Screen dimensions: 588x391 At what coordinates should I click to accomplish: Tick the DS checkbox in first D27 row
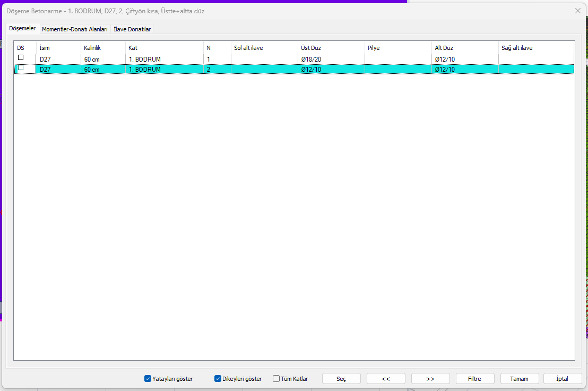[x=21, y=57]
